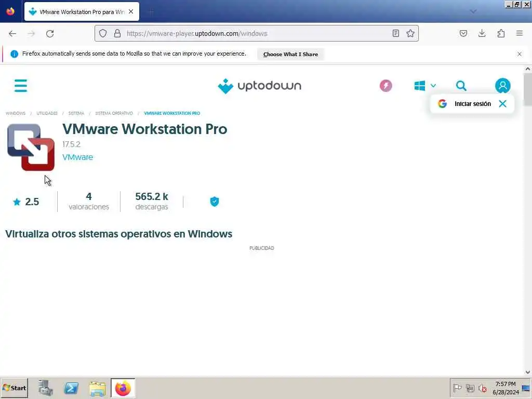The height and width of the screenshot is (399, 532).
Task: Open the Windows Start menu
Action: [x=14, y=388]
